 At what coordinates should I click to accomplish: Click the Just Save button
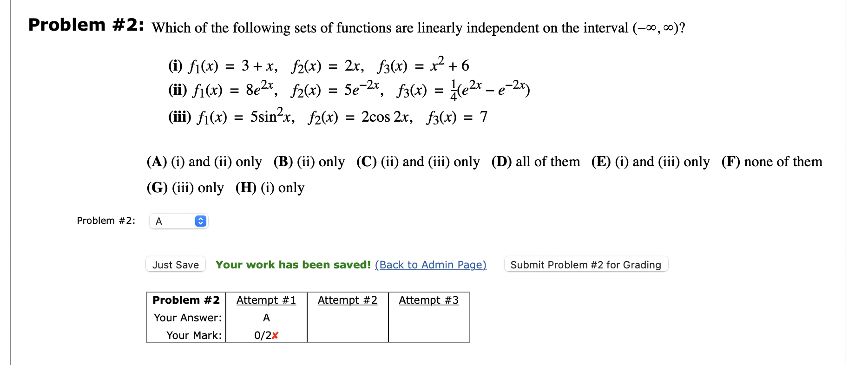[x=175, y=264]
